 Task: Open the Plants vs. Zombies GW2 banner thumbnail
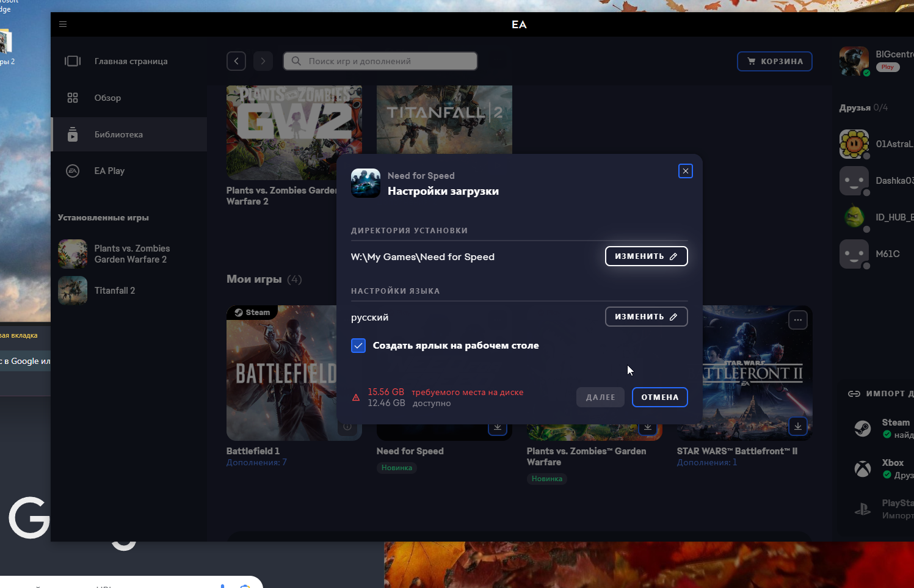click(x=294, y=132)
